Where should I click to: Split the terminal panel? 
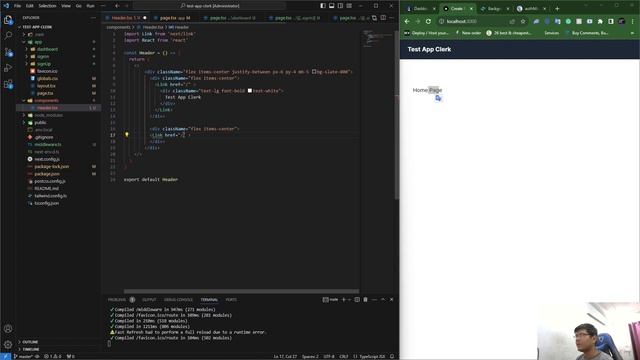click(357, 300)
